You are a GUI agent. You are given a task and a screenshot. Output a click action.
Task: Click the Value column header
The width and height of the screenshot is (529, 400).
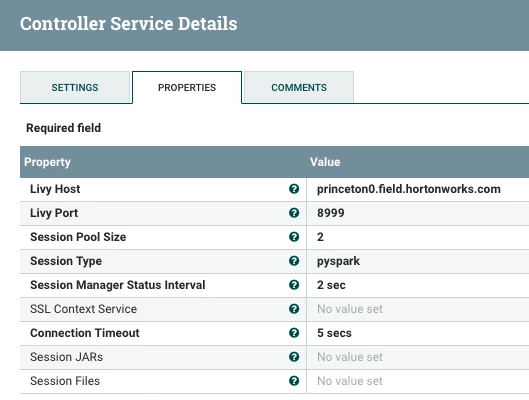click(x=325, y=162)
